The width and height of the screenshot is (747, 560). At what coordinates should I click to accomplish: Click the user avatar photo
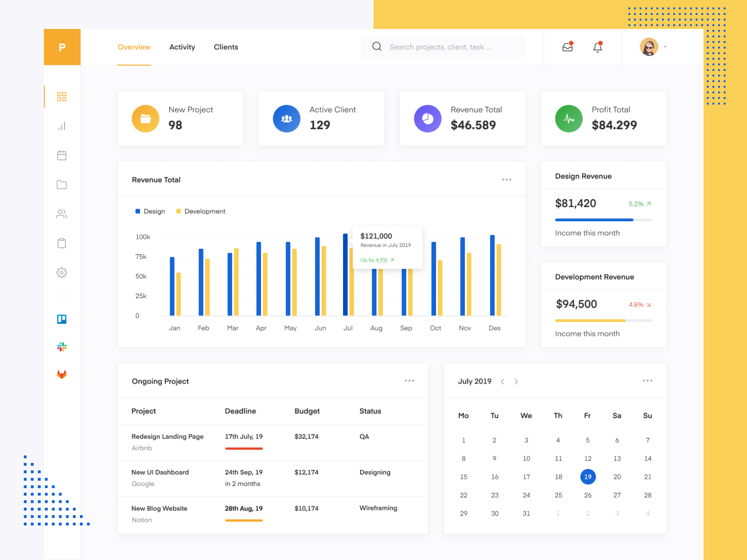pos(649,47)
